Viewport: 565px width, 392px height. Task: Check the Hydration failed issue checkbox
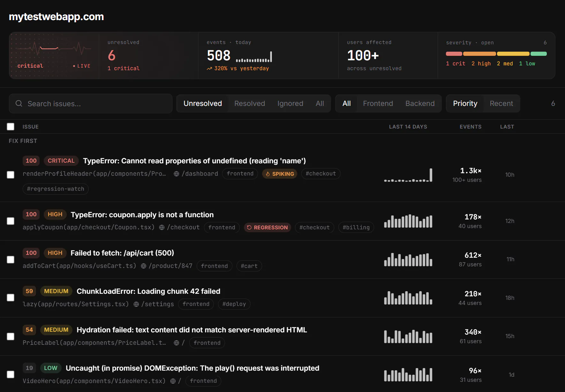[x=11, y=337]
